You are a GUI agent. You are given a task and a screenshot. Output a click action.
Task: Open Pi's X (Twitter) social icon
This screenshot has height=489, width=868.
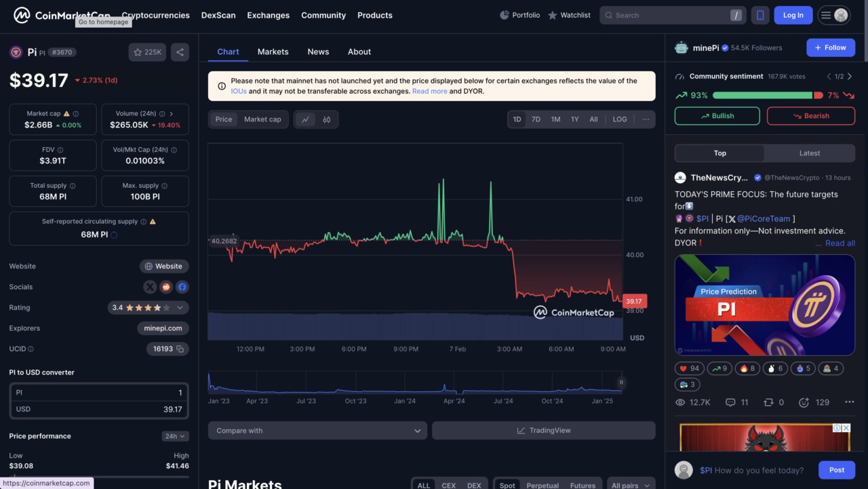(x=149, y=287)
